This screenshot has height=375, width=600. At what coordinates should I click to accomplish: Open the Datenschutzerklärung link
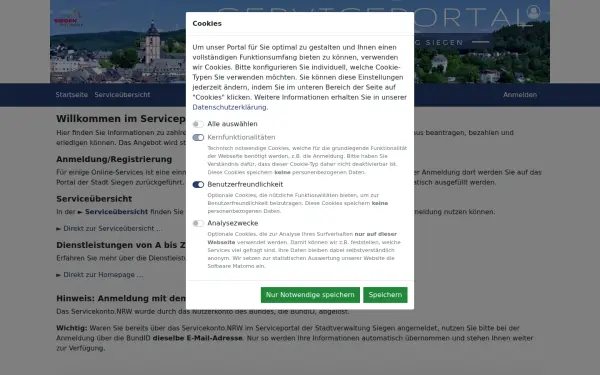pos(229,107)
